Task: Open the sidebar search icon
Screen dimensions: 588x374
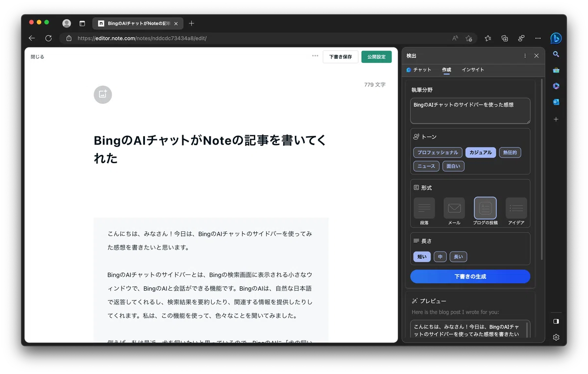Action: [556, 54]
